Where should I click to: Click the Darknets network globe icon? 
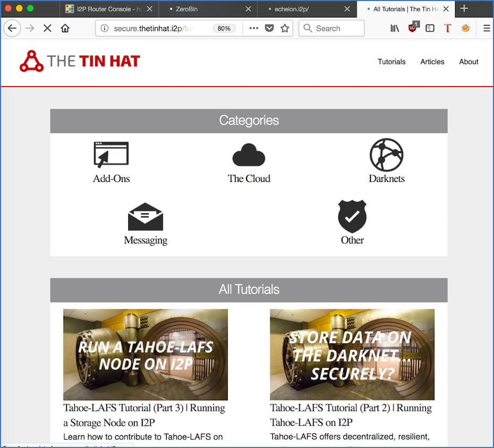(x=386, y=154)
